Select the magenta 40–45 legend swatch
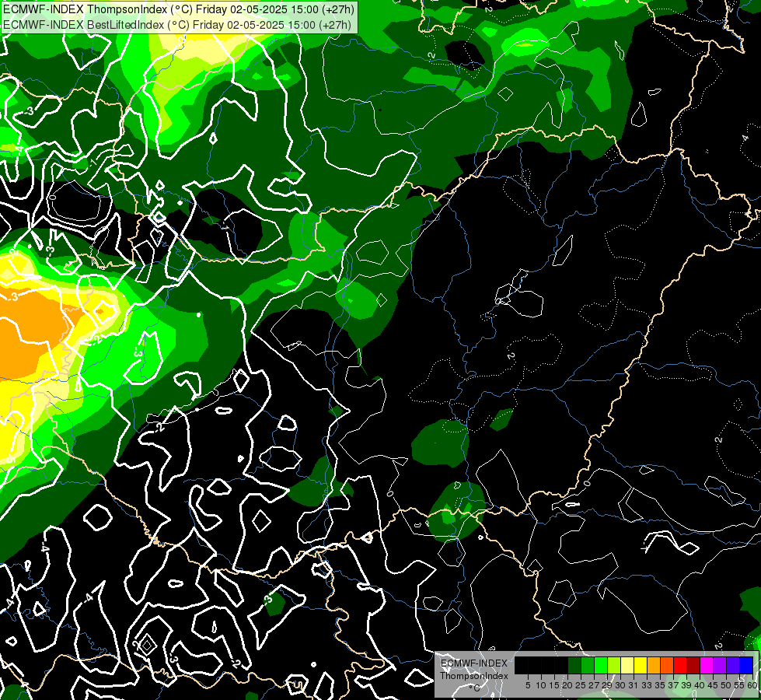The image size is (761, 700). coord(707,665)
